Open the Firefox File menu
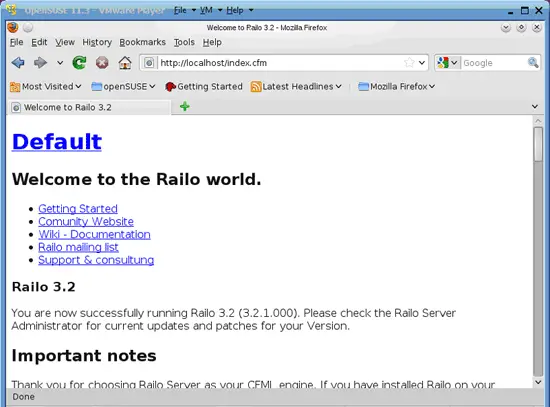Viewport: 550px width, 407px height. (16, 42)
